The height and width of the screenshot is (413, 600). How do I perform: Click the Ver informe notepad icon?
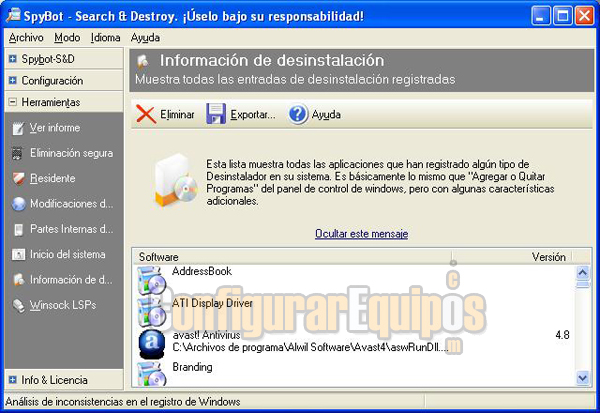click(18, 128)
